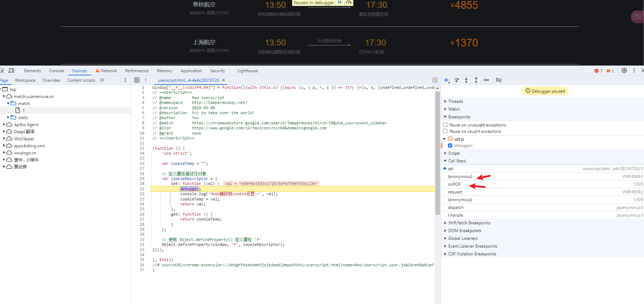
Task: Open the Network tab
Action: pos(106,71)
